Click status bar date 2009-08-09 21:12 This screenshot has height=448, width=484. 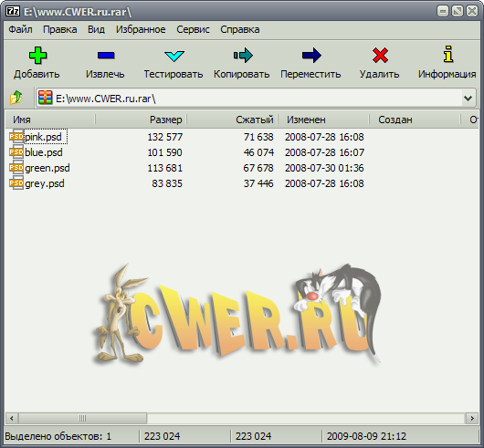(366, 436)
